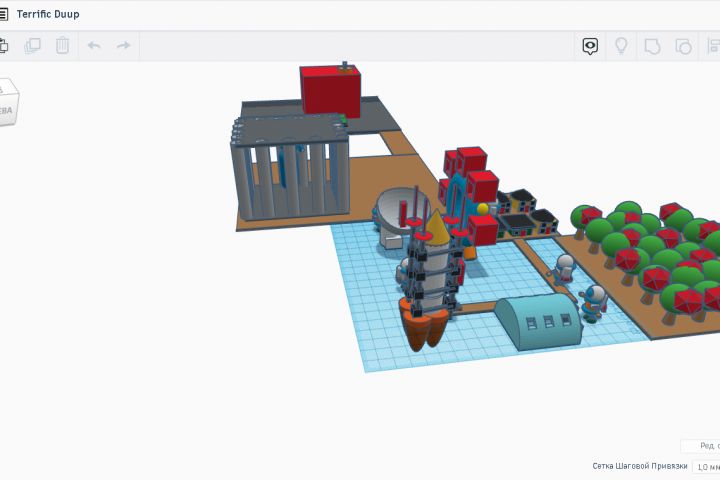Open the view notes eye icon
720x480 pixels.
pyautogui.click(x=590, y=46)
